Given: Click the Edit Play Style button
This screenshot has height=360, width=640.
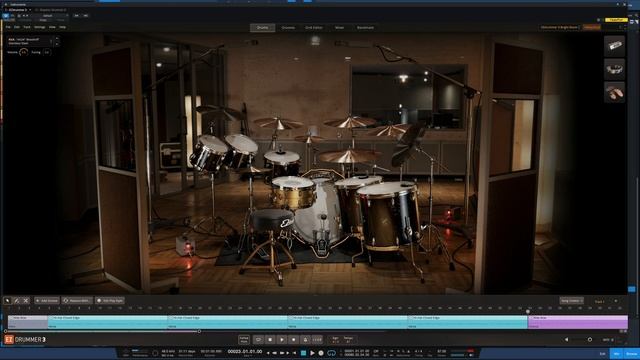Looking at the screenshot, I should (x=110, y=301).
